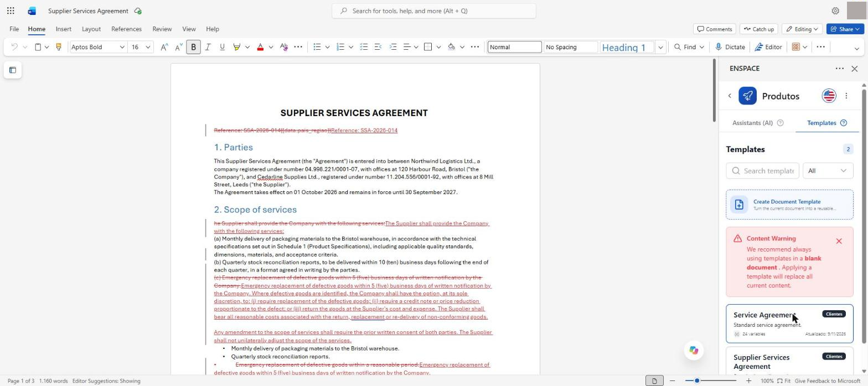868x386 pixels.
Task: Activate the Format Painter brush
Action: 58,47
